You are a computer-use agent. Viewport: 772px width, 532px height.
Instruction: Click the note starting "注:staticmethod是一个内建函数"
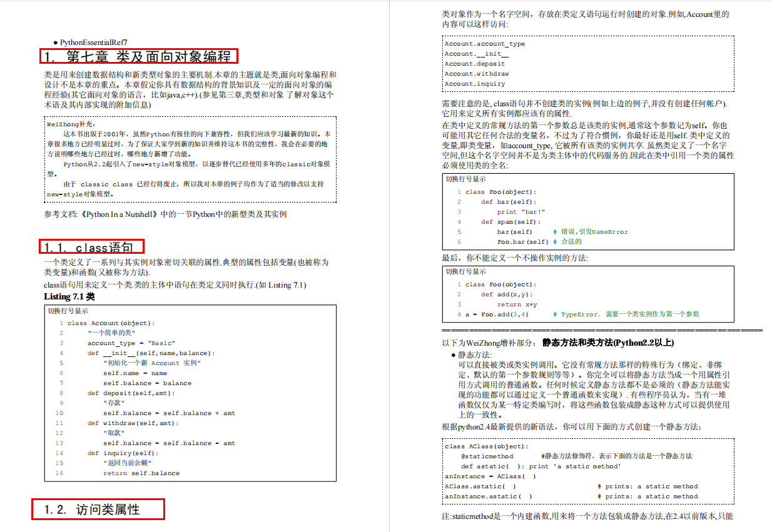tap(587, 516)
